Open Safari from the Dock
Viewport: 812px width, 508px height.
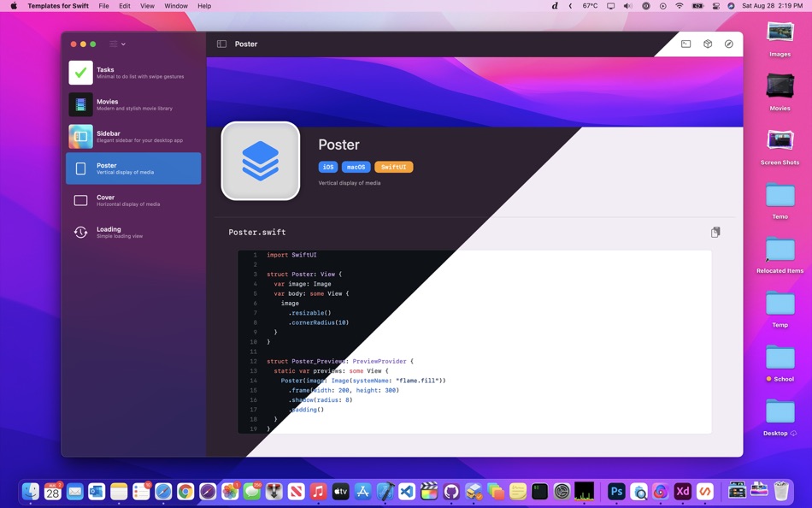(163, 491)
